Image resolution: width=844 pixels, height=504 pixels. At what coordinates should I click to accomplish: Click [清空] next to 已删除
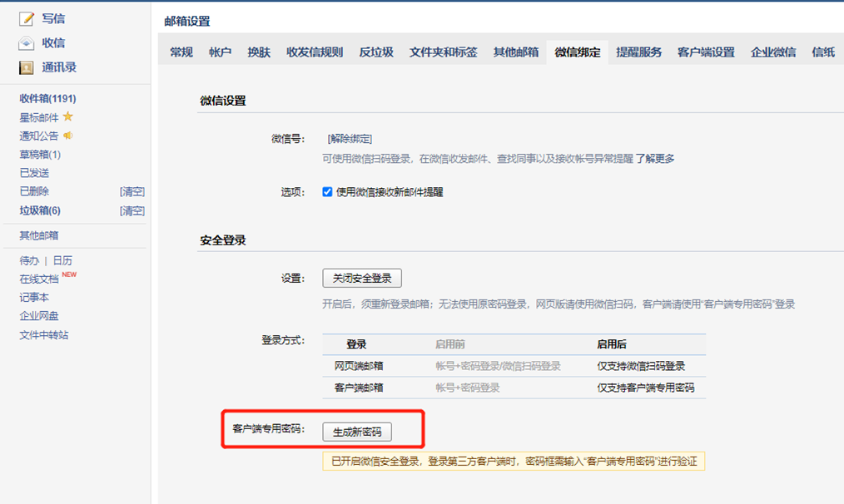[132, 191]
